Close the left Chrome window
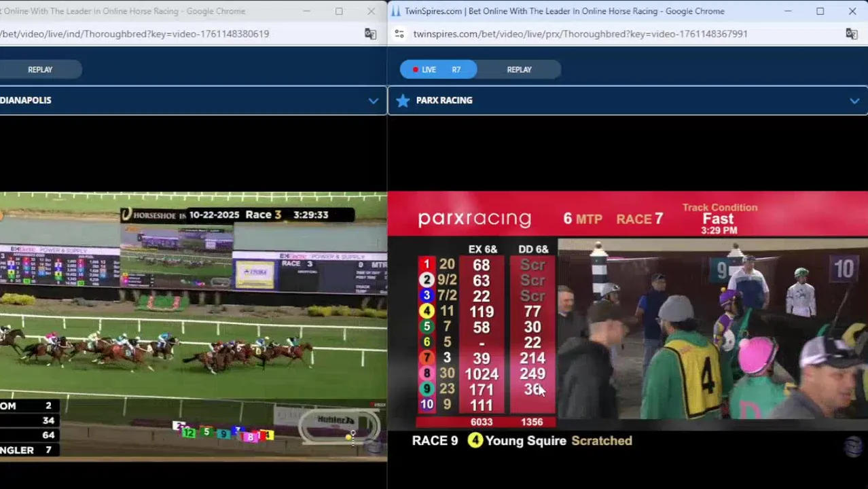This screenshot has width=868, height=489. tap(371, 11)
